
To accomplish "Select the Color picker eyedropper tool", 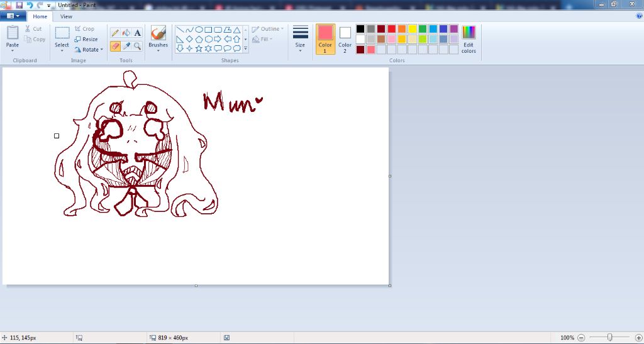I will 126,46.
